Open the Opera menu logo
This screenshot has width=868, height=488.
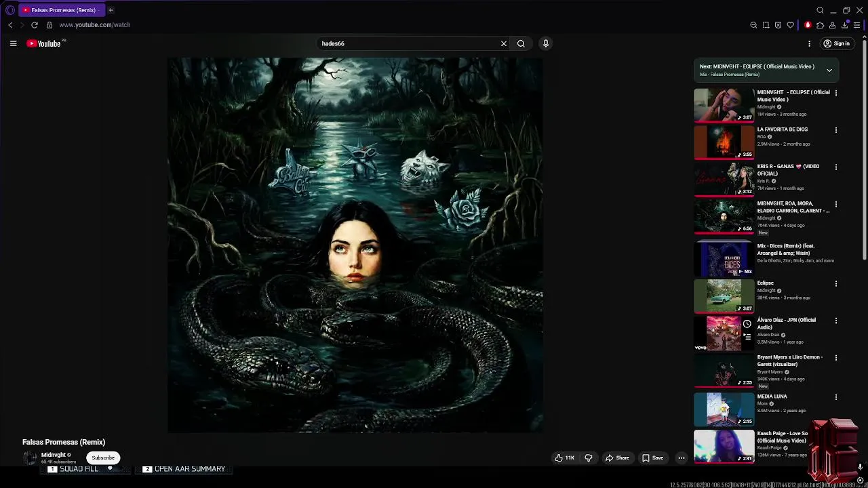[9, 10]
